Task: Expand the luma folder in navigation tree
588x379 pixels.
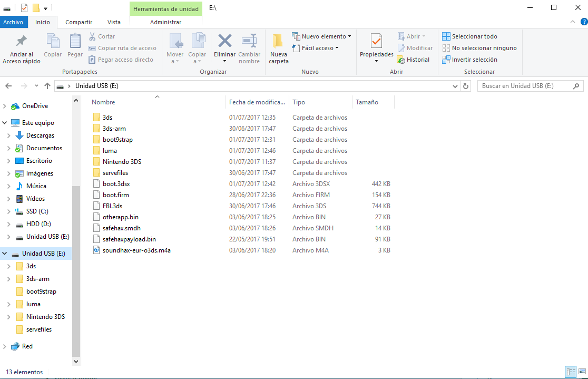Action: coord(9,304)
